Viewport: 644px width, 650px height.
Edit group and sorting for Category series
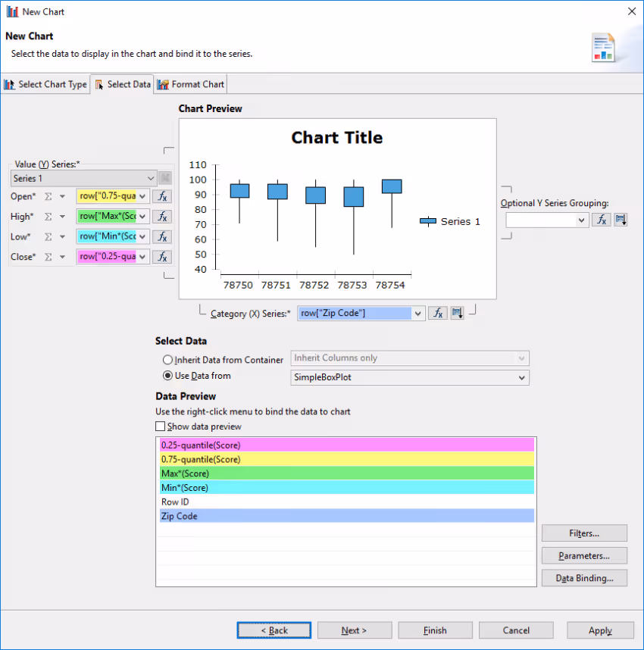(457, 313)
